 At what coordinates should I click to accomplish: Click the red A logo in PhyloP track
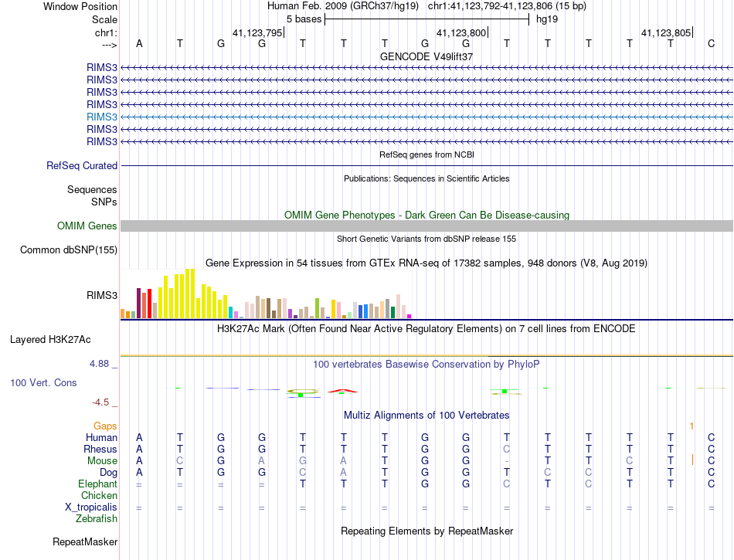coord(342,391)
